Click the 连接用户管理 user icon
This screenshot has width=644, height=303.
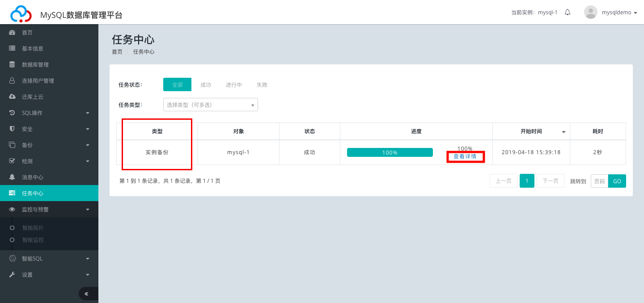(12, 81)
